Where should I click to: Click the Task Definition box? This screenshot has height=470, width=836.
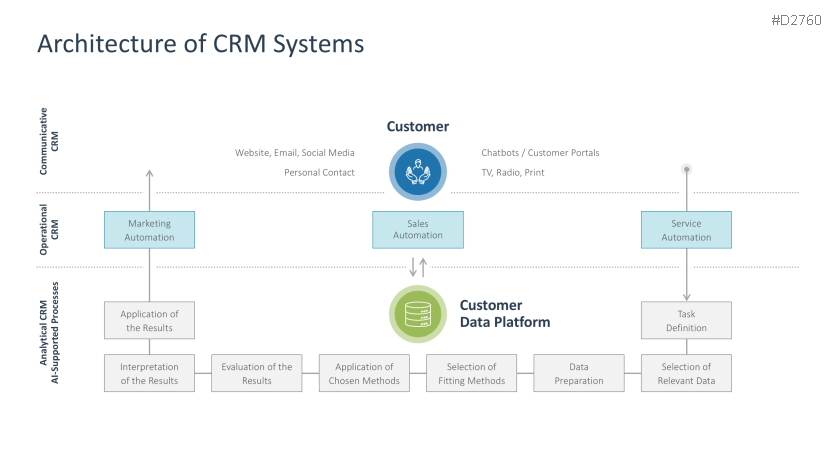tap(686, 320)
